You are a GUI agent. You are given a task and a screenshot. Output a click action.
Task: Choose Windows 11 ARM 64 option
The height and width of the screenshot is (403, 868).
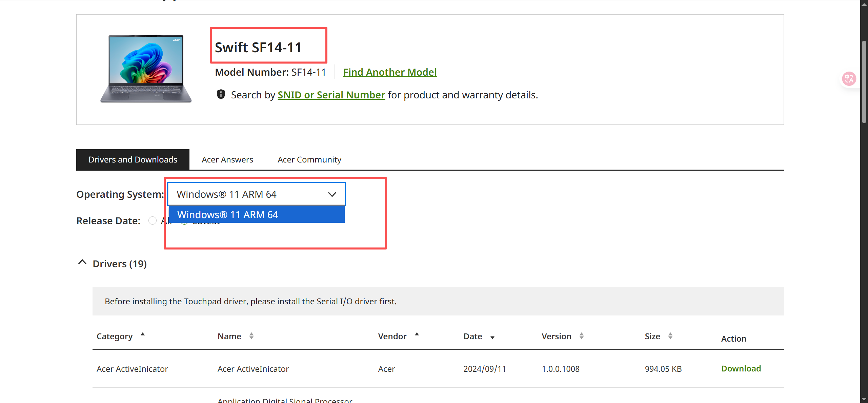click(x=257, y=215)
